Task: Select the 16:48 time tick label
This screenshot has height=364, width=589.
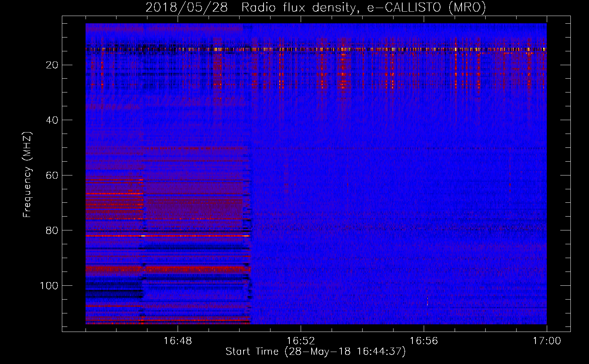Action: (178, 341)
